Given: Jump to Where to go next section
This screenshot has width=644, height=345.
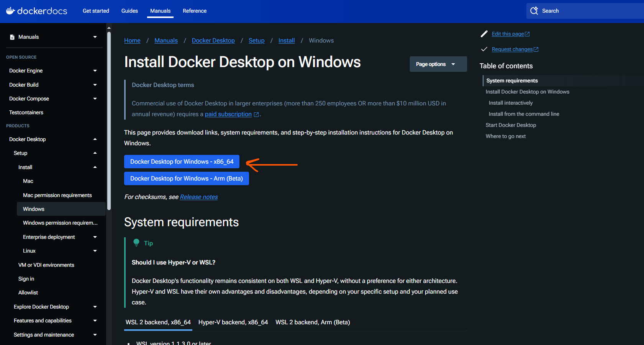Looking at the screenshot, I should (506, 136).
